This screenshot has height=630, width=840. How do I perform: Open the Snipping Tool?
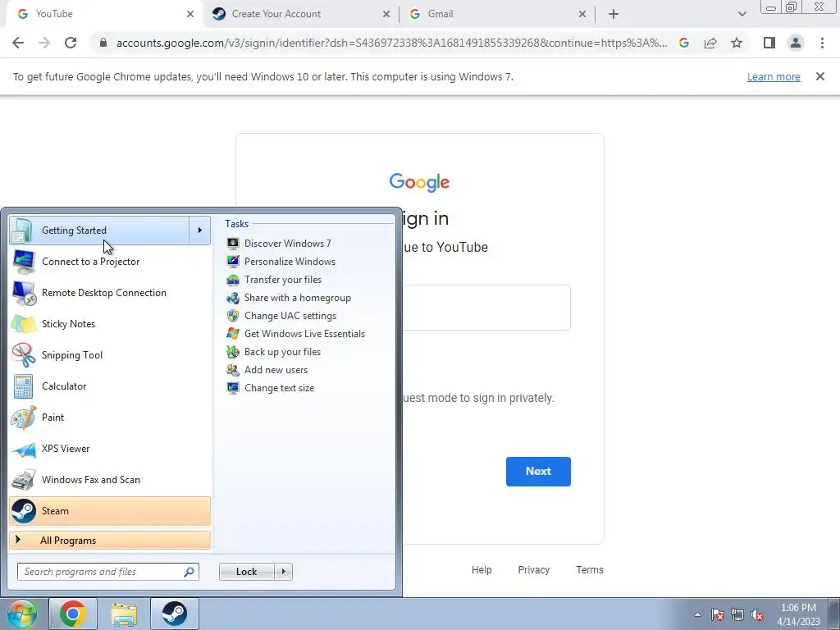[110, 354]
